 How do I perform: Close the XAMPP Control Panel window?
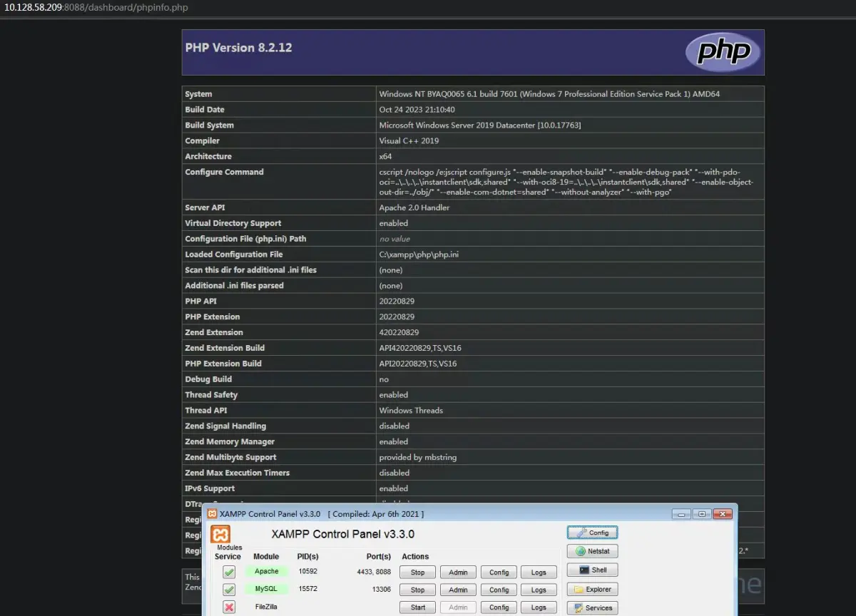[x=723, y=513]
